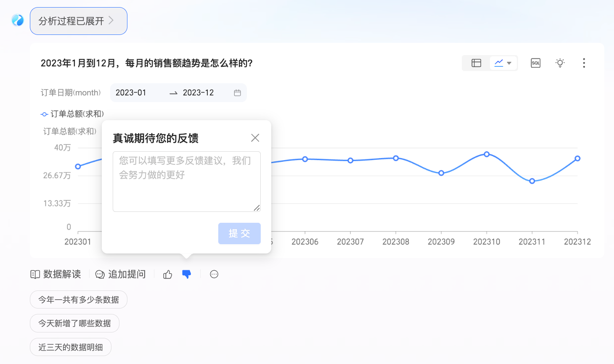The image size is (614, 364).
Task: Select suggestion 今天新增了哪些数据
Action: 74,323
